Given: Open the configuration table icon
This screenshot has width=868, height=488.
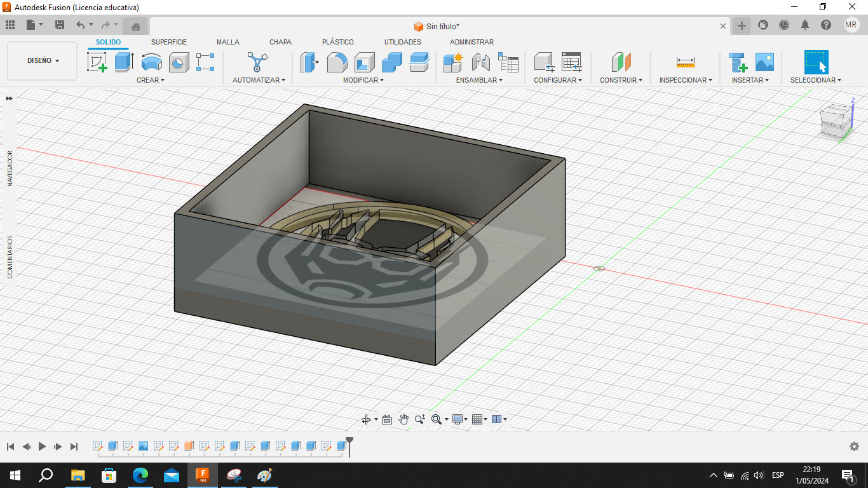Looking at the screenshot, I should [x=571, y=62].
